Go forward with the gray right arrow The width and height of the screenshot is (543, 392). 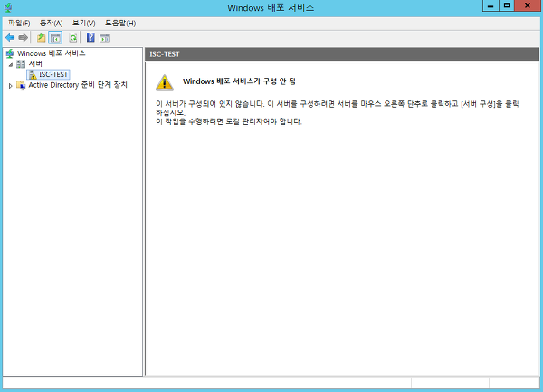(x=23, y=38)
